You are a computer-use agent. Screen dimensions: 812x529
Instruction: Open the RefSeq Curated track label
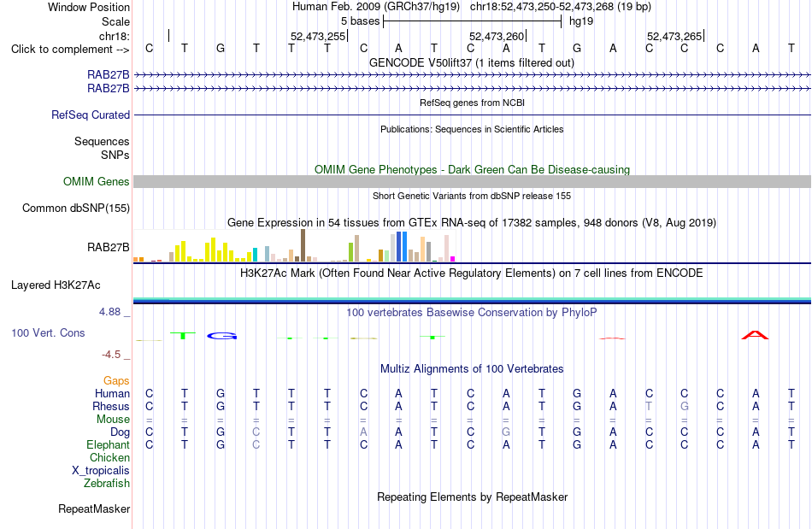pos(91,115)
